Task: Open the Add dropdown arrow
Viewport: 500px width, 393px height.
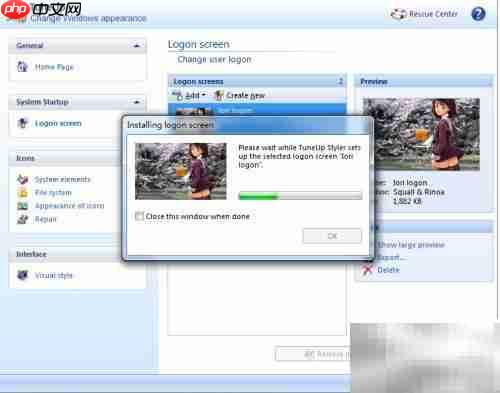Action: click(x=204, y=95)
